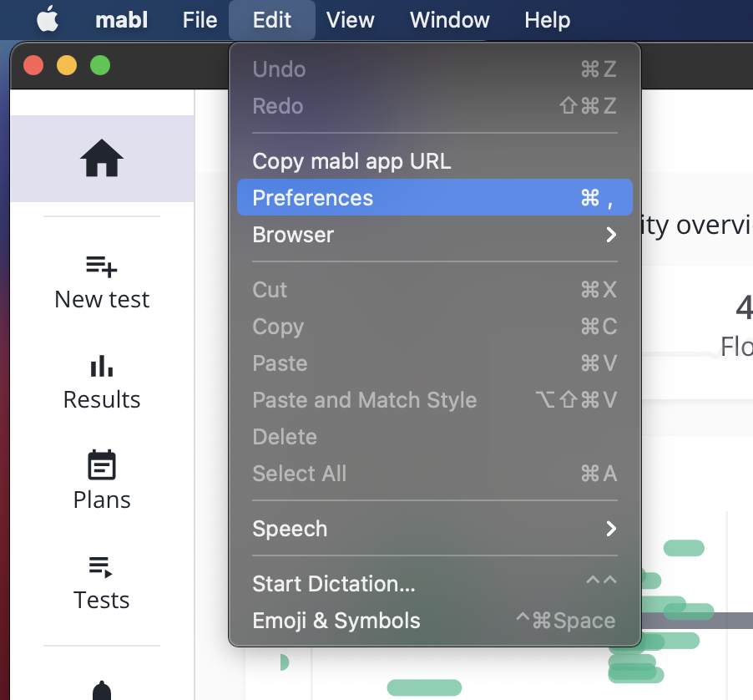Choose Start Dictation… menu item

pos(435,584)
